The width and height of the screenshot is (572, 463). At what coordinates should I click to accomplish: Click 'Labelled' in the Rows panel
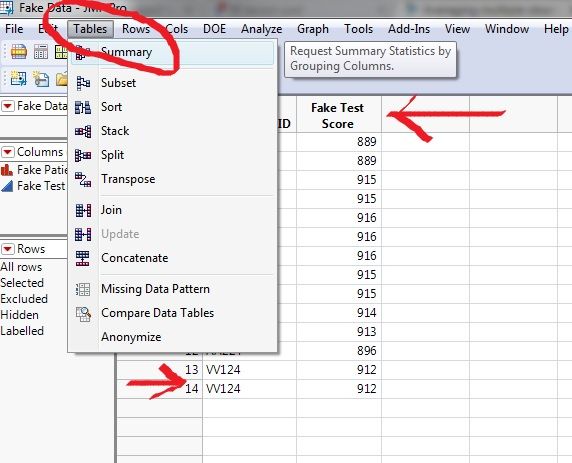click(22, 331)
